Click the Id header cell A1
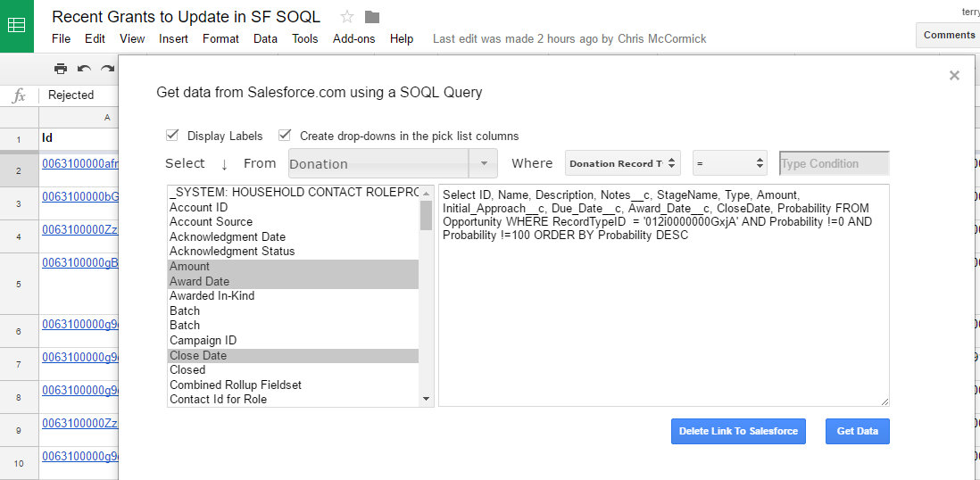The width and height of the screenshot is (980, 480). click(79, 139)
